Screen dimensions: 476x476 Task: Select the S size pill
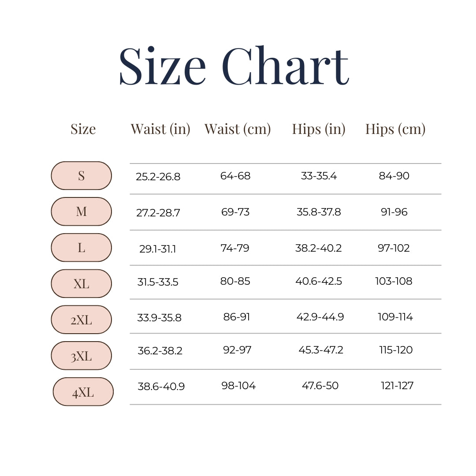click(x=82, y=176)
